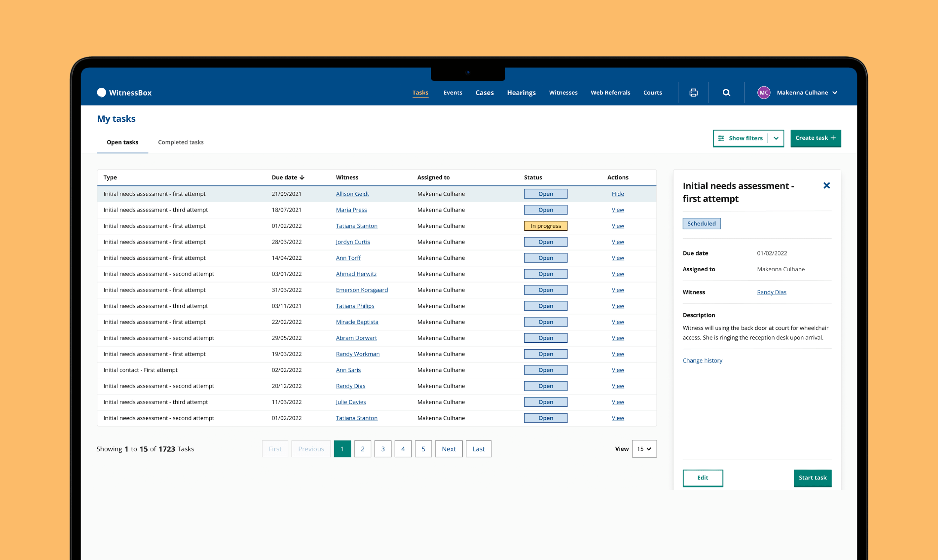Go to page 4 of tasks
Image resolution: width=938 pixels, height=560 pixels.
(403, 449)
